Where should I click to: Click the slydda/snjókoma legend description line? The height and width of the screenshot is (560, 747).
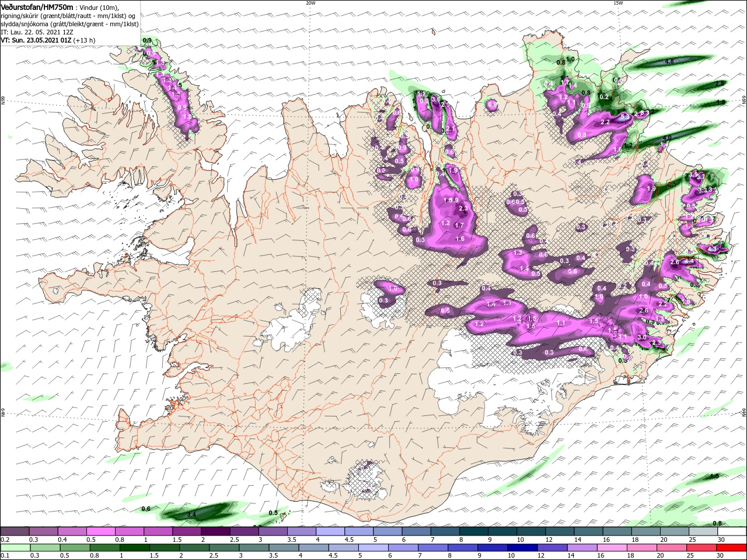[x=70, y=24]
